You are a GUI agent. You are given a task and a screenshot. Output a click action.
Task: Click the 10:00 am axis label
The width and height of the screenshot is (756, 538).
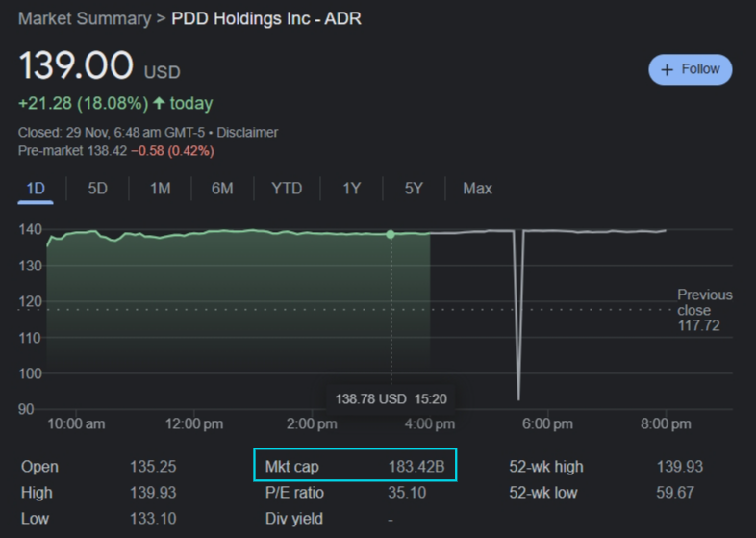pyautogui.click(x=76, y=424)
